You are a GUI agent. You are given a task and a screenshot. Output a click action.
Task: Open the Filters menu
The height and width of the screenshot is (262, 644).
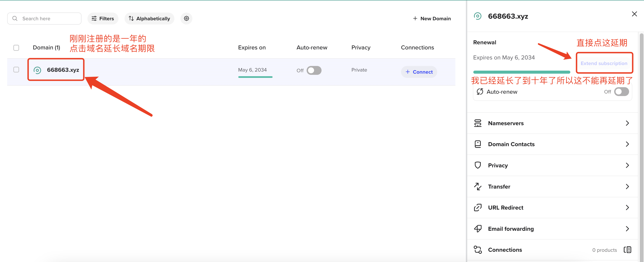point(103,18)
